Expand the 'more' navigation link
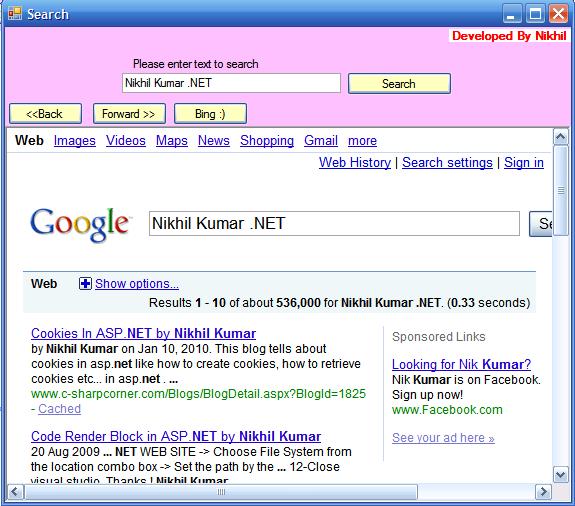This screenshot has width=575, height=506. [x=362, y=140]
